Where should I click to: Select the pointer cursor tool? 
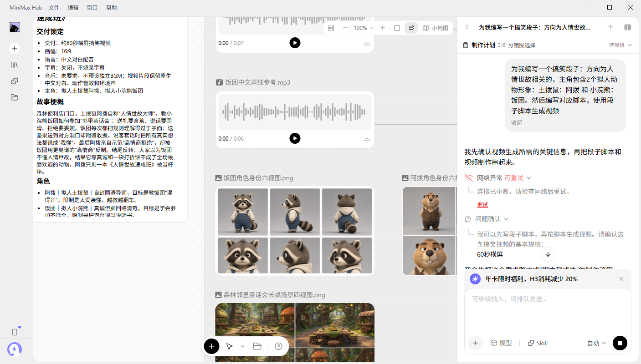coord(229,346)
